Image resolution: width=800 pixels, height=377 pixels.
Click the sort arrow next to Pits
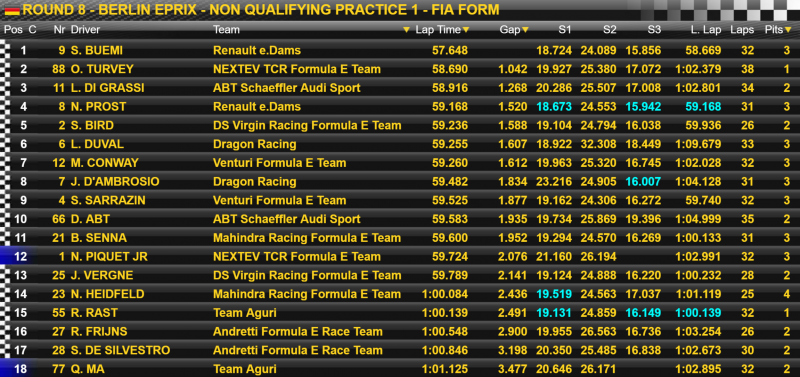(788, 30)
